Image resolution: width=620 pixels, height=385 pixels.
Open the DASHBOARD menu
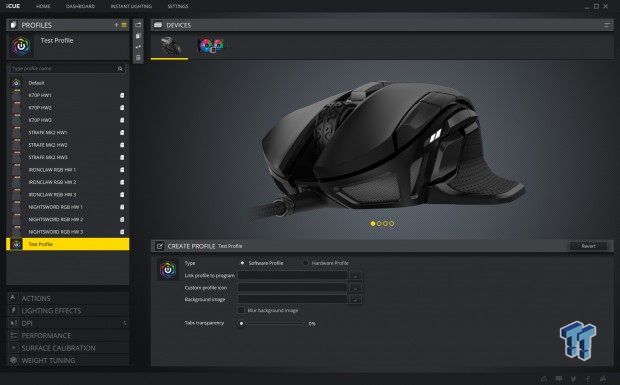[x=80, y=6]
